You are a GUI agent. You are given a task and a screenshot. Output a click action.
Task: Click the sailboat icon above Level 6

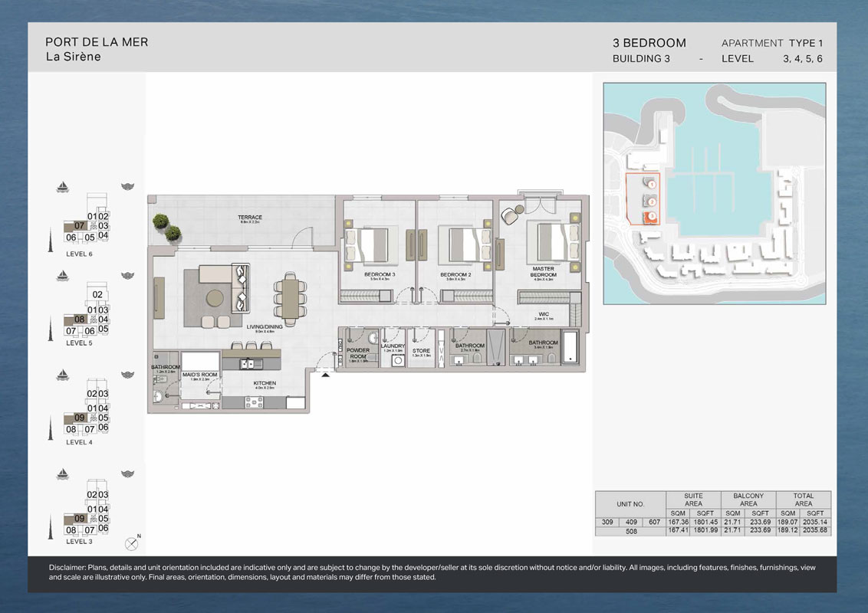tap(63, 186)
